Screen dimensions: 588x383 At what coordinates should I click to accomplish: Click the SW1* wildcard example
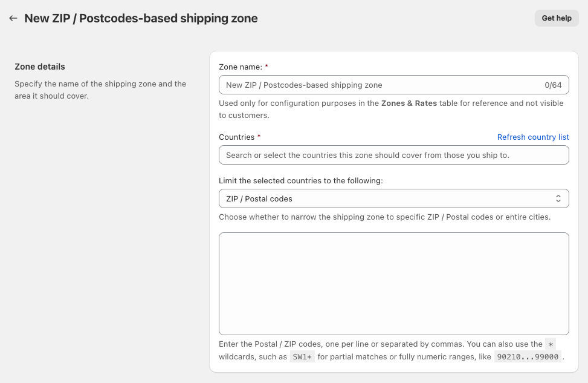303,357
